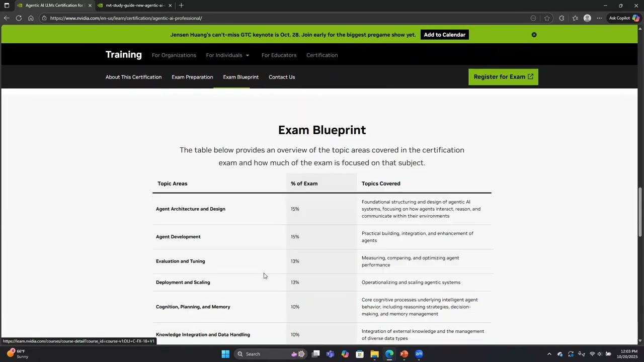Click the 'Topic Areas' column header
The height and width of the screenshot is (362, 644).
click(x=172, y=184)
